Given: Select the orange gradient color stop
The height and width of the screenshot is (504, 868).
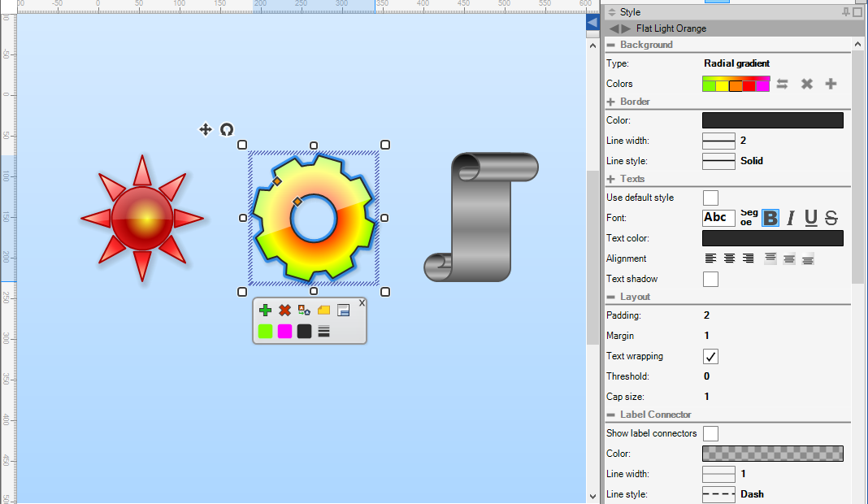Looking at the screenshot, I should pos(736,86).
